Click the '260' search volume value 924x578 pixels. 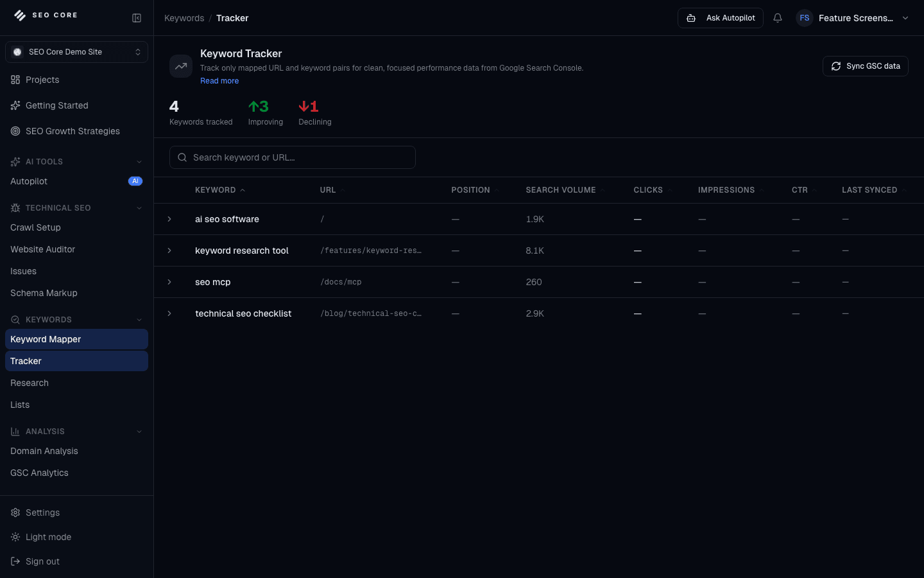[534, 282]
